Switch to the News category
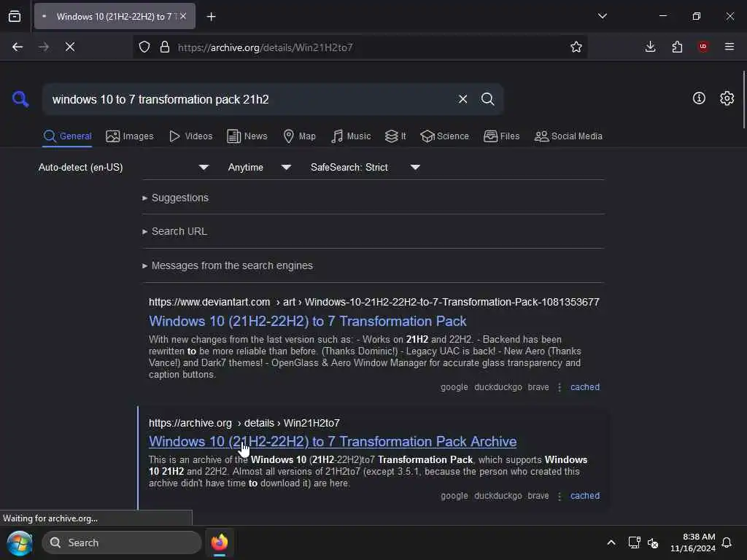 point(247,136)
